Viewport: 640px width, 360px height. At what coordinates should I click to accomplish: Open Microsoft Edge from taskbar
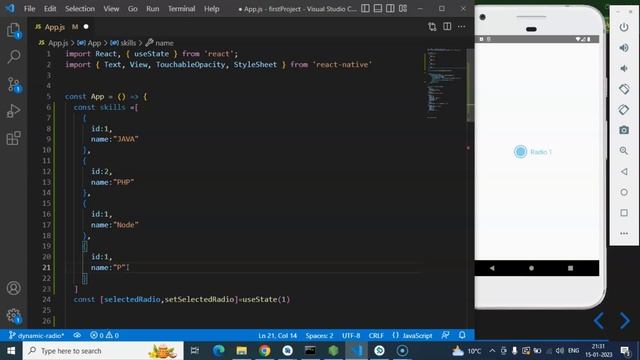pos(219,351)
